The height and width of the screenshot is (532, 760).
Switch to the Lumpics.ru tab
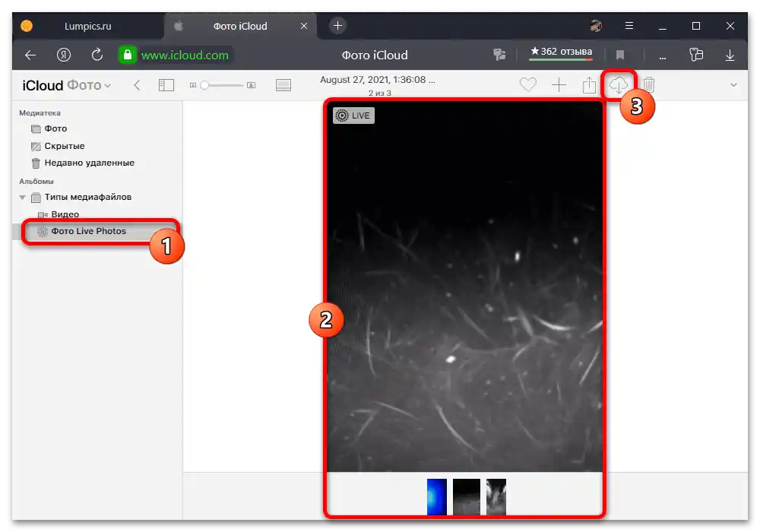pos(87,26)
